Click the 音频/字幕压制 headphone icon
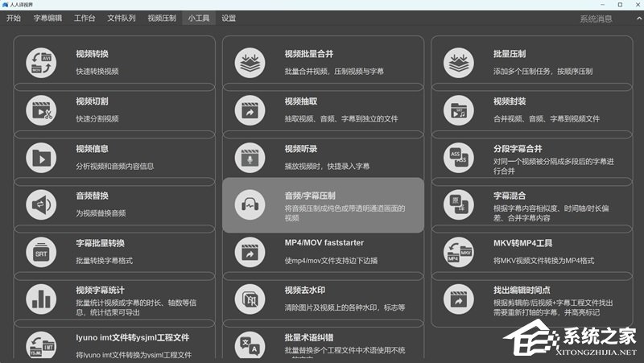 250,204
